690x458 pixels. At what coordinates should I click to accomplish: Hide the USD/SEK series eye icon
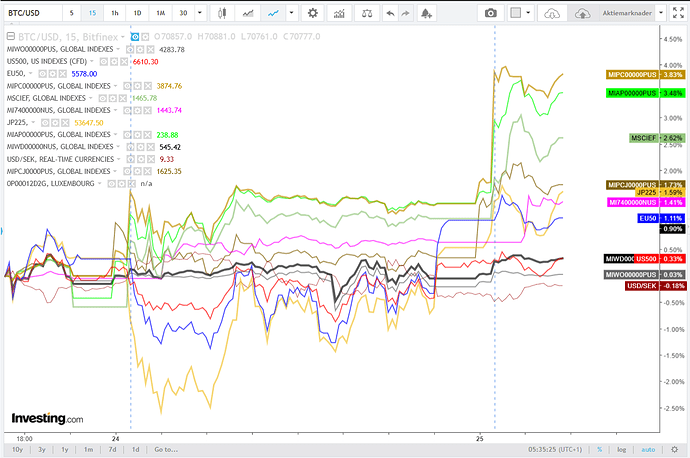pyautogui.click(x=131, y=159)
